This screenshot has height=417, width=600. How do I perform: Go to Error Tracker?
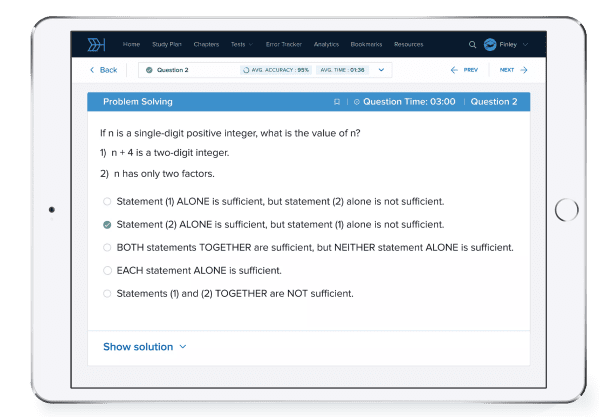(x=284, y=44)
